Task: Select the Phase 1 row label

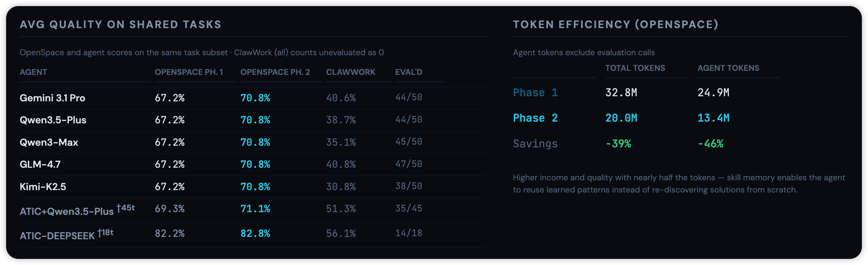Action: coord(535,93)
